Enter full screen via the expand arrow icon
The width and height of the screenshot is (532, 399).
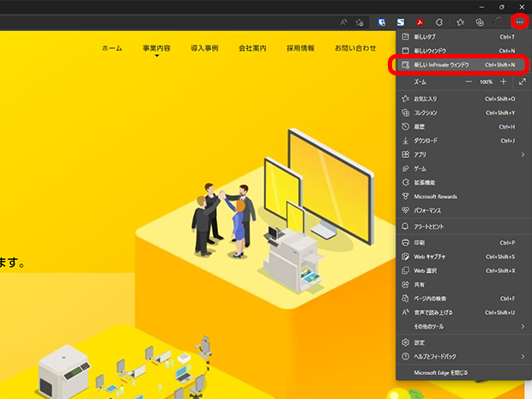pyautogui.click(x=523, y=82)
